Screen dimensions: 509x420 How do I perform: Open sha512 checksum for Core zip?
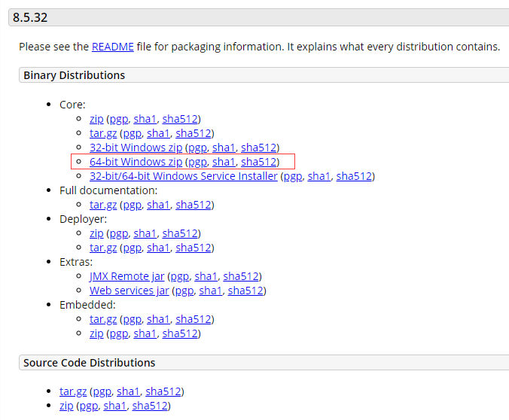coord(180,119)
